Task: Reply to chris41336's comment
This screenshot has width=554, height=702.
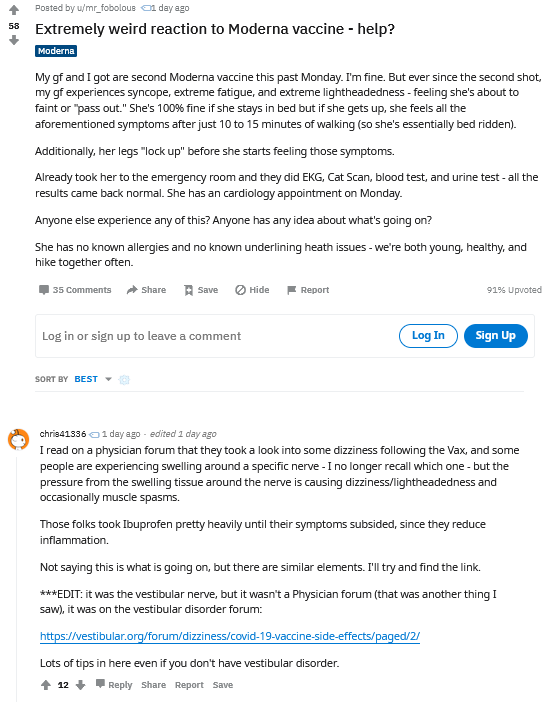Action: [x=114, y=685]
